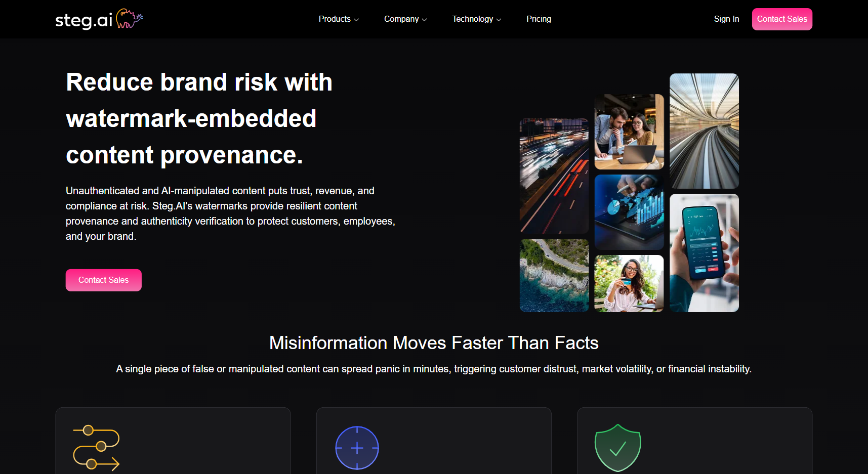Open the Products dropdown
868x474 pixels.
pyautogui.click(x=338, y=19)
